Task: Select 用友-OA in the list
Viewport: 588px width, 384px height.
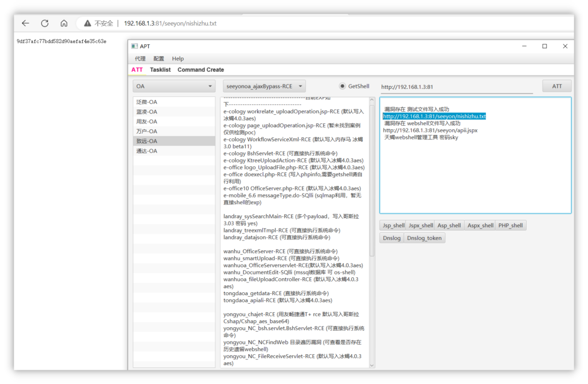Action: pyautogui.click(x=174, y=122)
